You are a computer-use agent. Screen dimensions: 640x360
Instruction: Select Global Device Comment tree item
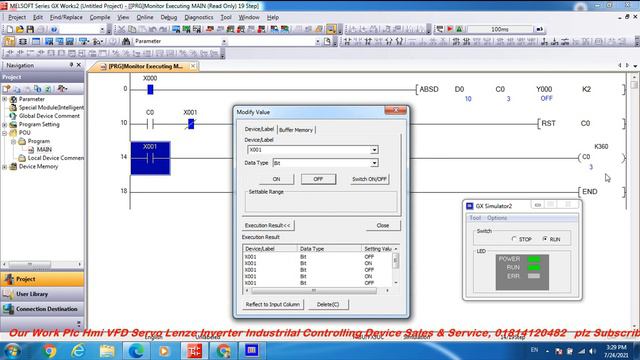(x=49, y=116)
